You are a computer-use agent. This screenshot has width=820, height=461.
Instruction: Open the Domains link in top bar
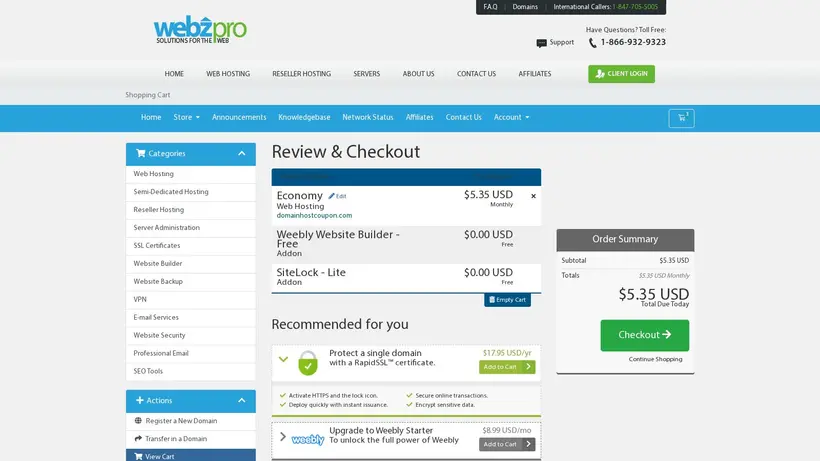coord(525,7)
